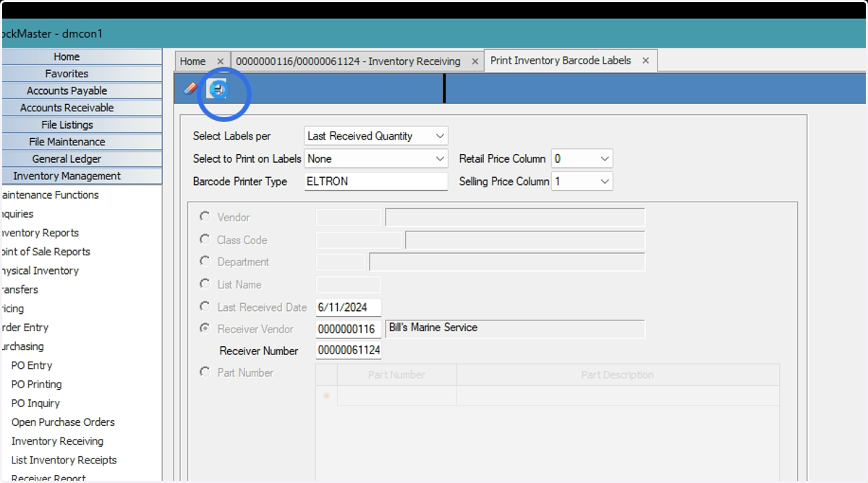Open the Home sidebar menu
The height and width of the screenshot is (483, 868).
click(81, 56)
